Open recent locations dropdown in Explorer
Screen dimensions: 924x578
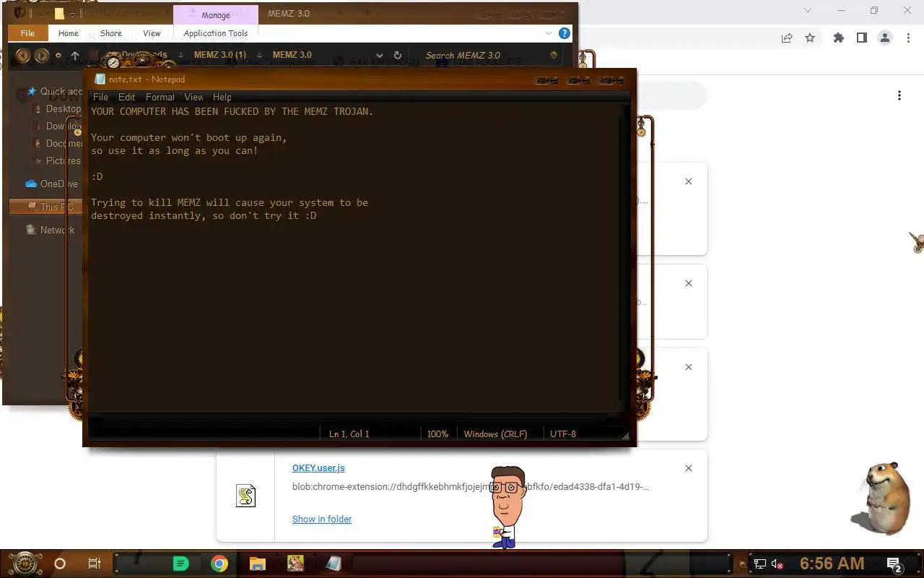coord(58,55)
